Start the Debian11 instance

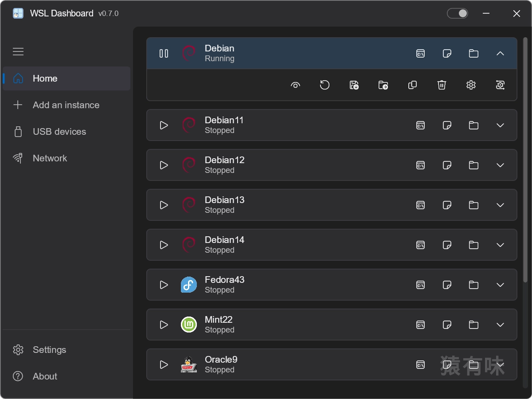coord(164,125)
